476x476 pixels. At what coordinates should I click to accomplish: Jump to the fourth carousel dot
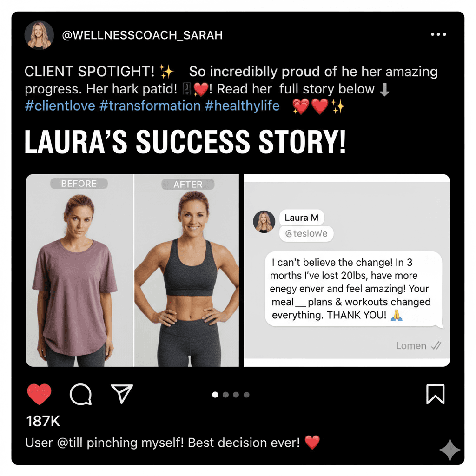point(246,395)
